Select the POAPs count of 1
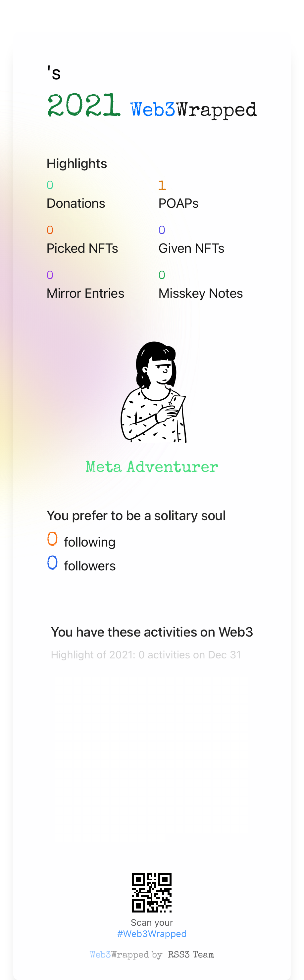The height and width of the screenshot is (980, 304). [x=162, y=185]
